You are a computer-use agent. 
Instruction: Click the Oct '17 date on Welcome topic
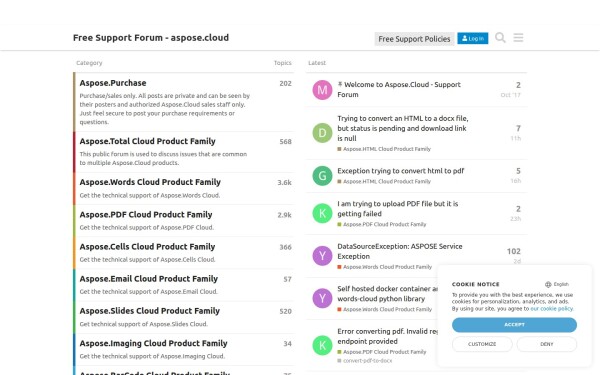(x=510, y=95)
